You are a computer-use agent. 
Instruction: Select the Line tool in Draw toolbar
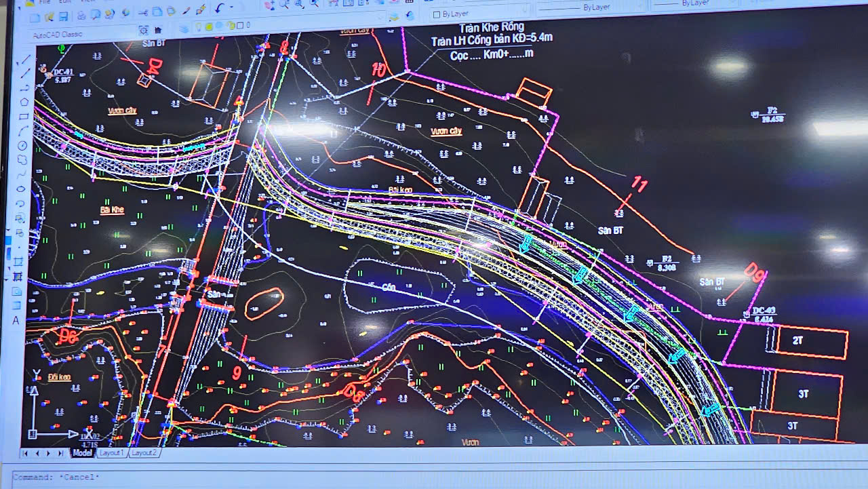(x=25, y=59)
